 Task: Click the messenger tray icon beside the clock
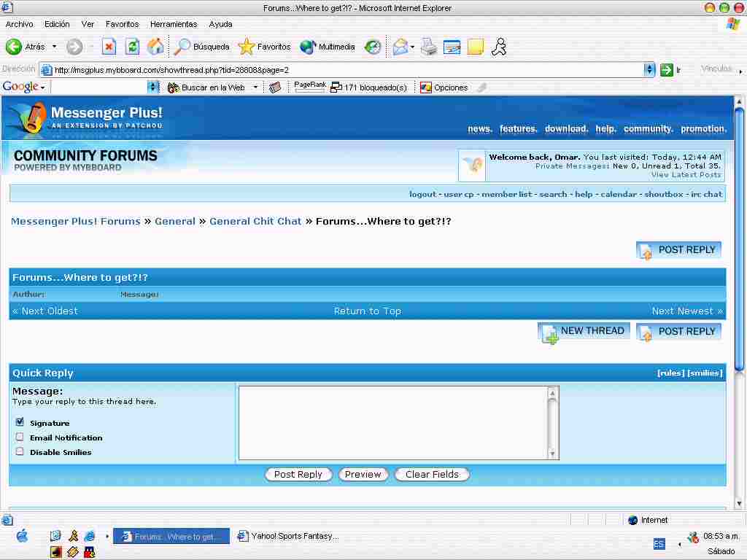[x=693, y=537]
